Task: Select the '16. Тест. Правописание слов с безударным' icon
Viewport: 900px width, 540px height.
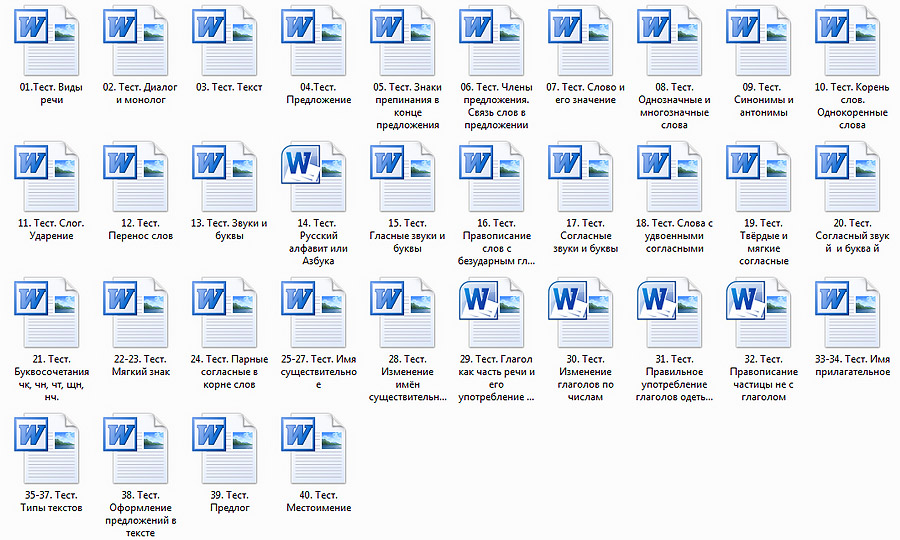Action: (x=492, y=177)
